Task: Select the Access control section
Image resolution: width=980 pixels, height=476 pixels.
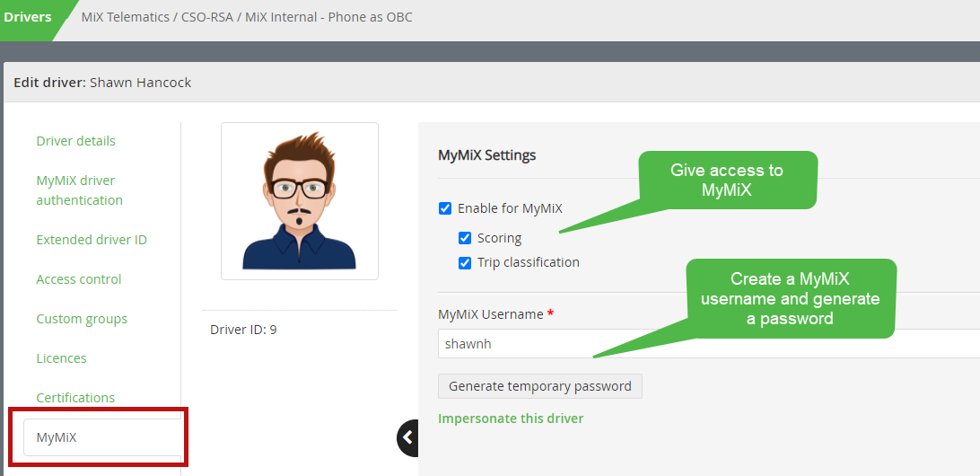Action: (x=79, y=279)
